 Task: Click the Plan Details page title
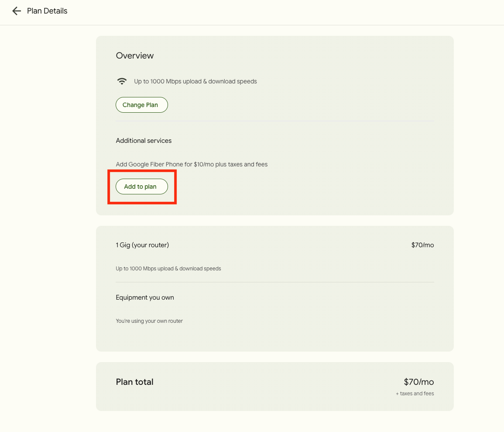click(47, 11)
